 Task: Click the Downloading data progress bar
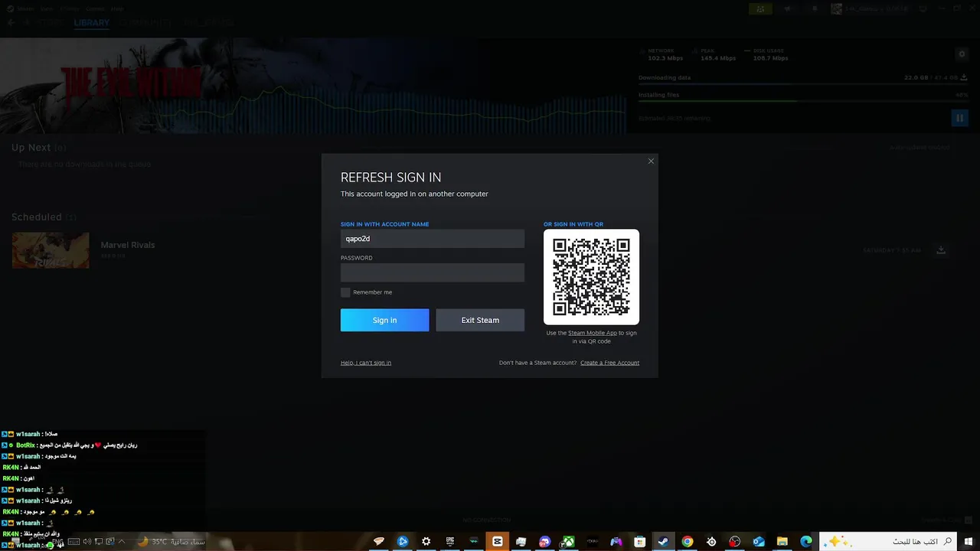803,83
